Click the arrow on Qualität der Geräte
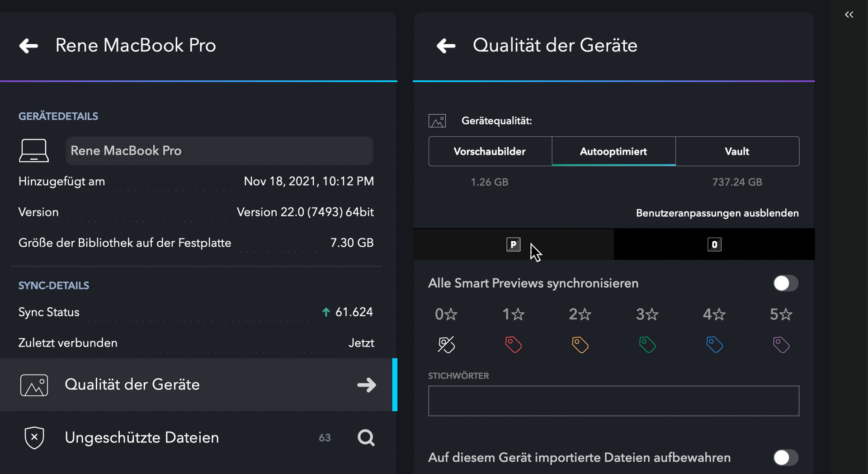Image resolution: width=868 pixels, height=474 pixels. [x=367, y=385]
